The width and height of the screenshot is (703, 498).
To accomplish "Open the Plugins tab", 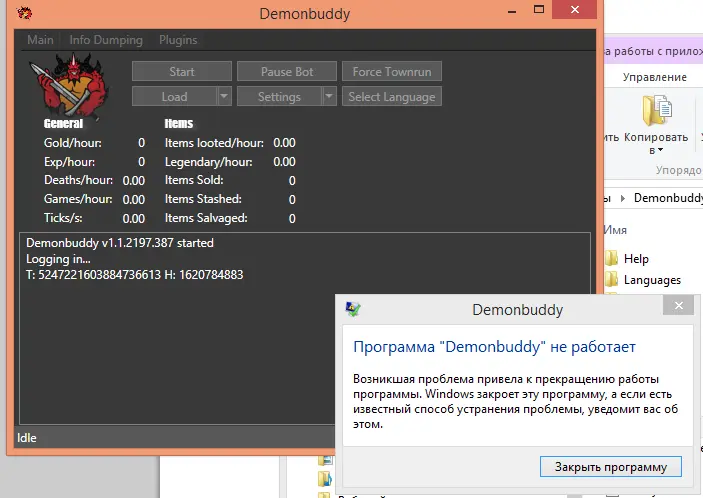I will click(178, 40).
